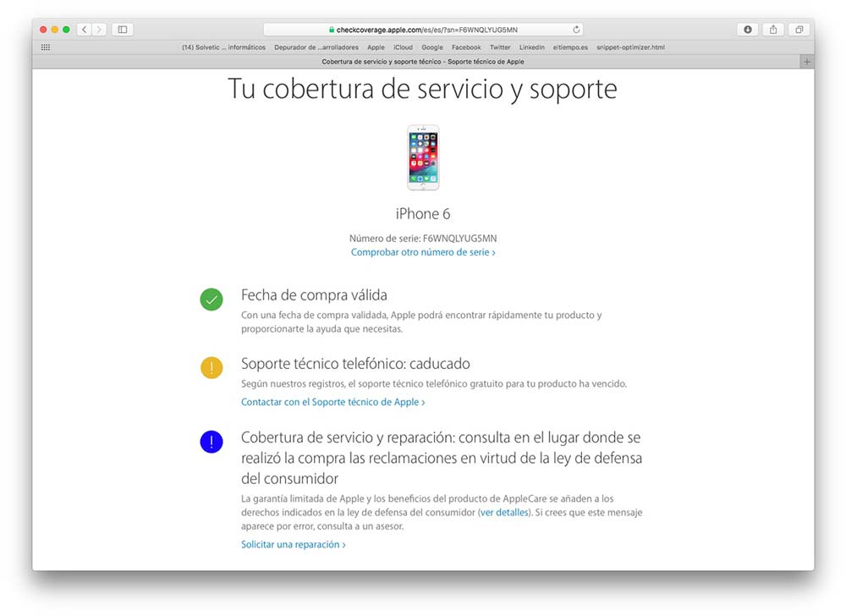Screen dimensions: 846x616
Task: Click the checkcoverage.apple.com address field
Action: pyautogui.click(x=423, y=30)
